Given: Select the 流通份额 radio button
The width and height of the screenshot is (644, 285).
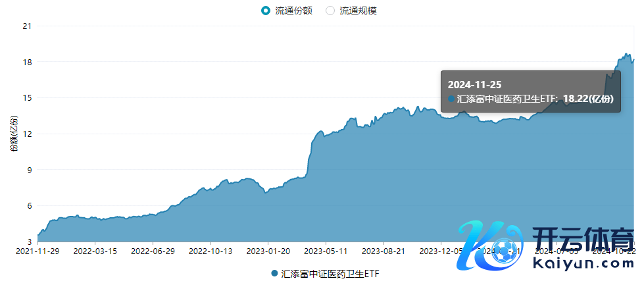Looking at the screenshot, I should coord(266,11).
